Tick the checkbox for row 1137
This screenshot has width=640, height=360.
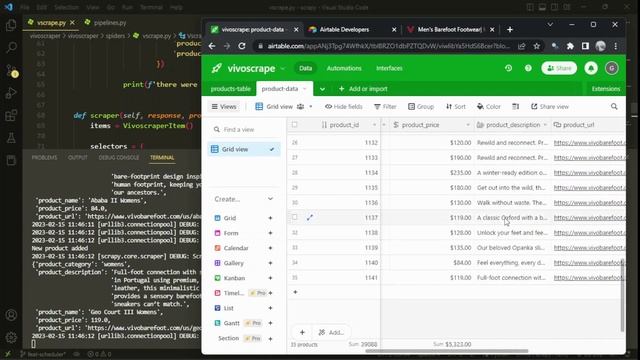pos(294,218)
